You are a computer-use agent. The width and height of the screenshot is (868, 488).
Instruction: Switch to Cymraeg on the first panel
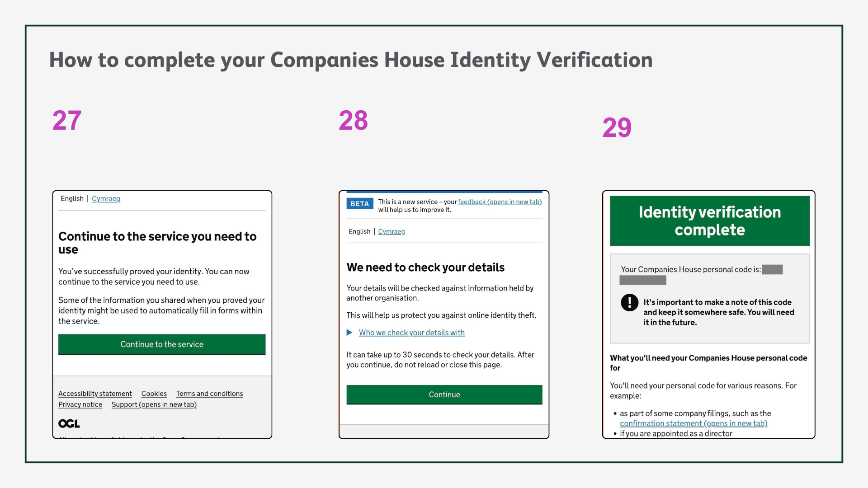(106, 199)
